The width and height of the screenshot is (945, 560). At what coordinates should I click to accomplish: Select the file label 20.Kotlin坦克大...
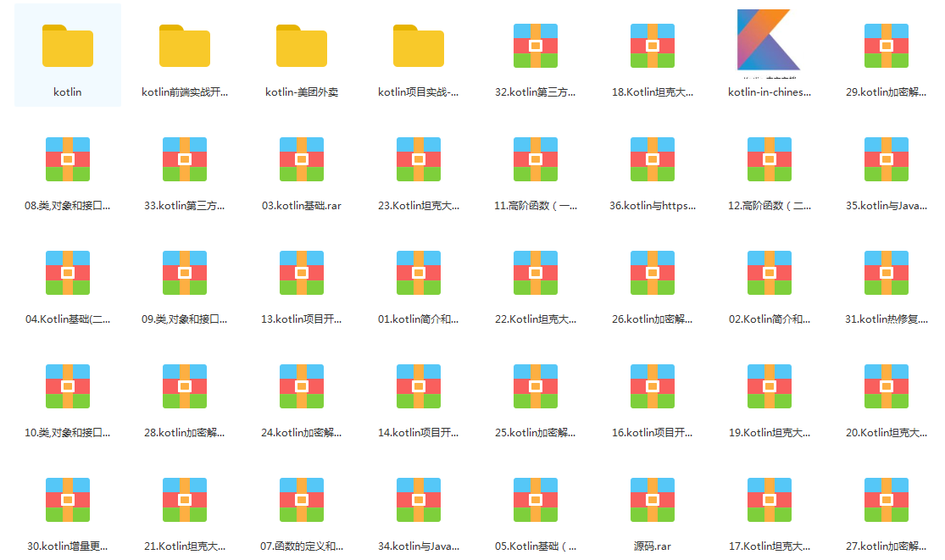[x=886, y=432]
